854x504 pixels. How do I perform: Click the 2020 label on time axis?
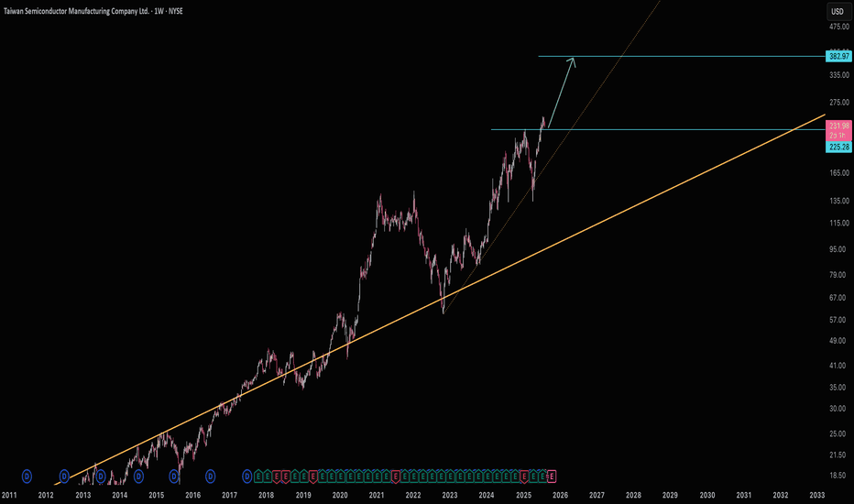point(340,495)
